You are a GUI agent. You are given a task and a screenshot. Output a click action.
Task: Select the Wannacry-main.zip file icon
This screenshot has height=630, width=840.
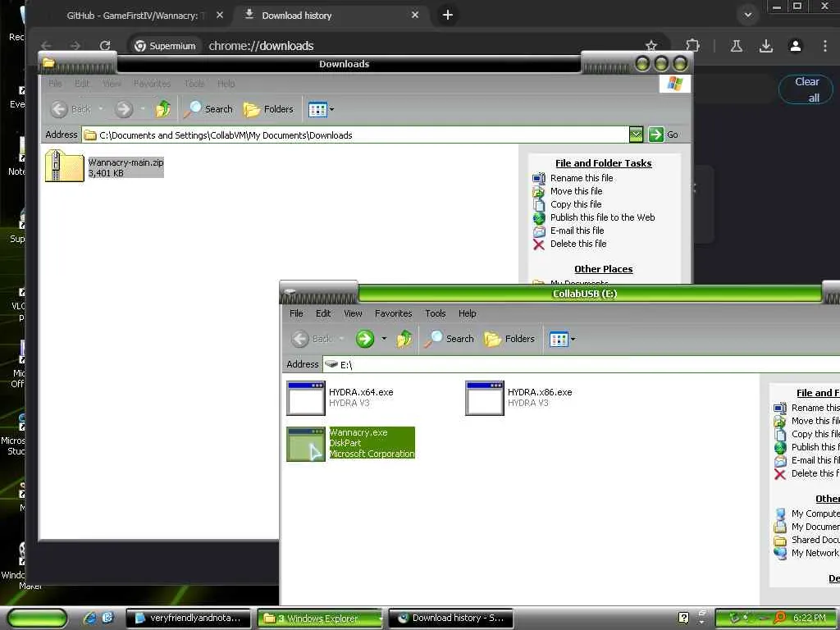(x=65, y=166)
